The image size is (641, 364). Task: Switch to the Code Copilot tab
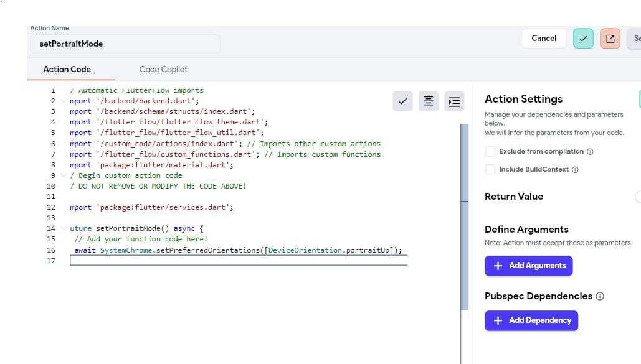tap(163, 70)
